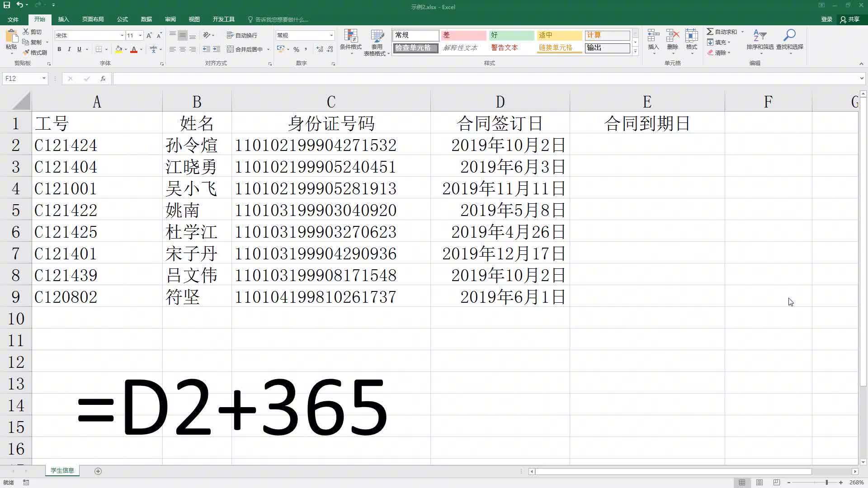868x488 pixels.
Task: Click the fill color bucket icon
Action: [x=118, y=49]
